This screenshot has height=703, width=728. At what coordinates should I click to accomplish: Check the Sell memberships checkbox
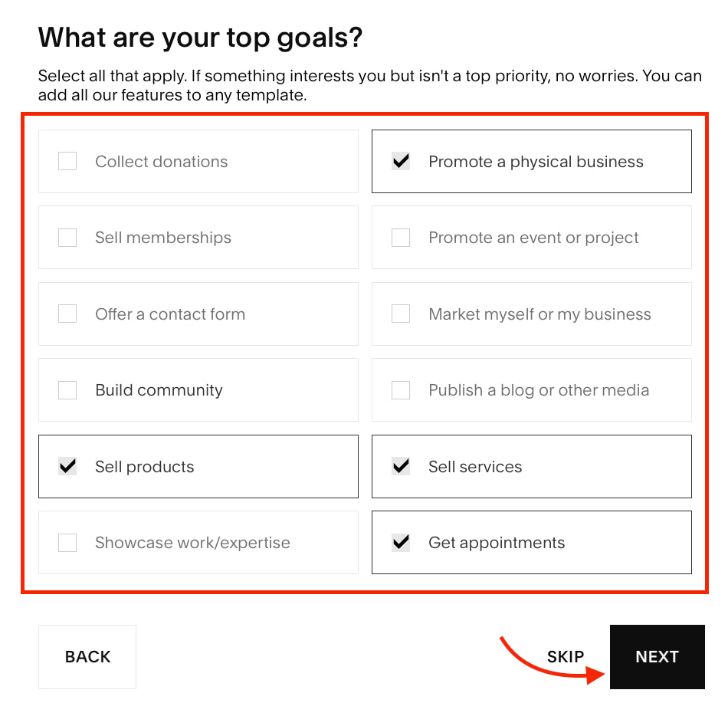[67, 238]
